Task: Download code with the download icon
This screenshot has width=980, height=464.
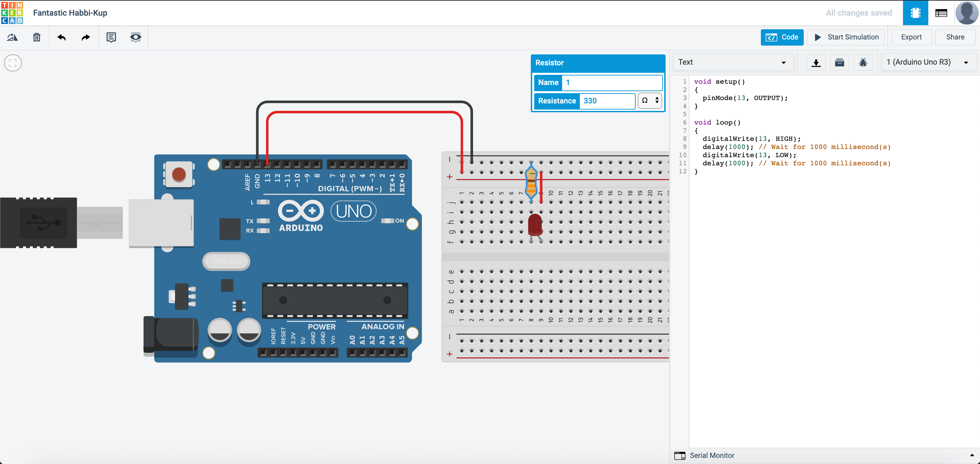Action: click(x=816, y=62)
